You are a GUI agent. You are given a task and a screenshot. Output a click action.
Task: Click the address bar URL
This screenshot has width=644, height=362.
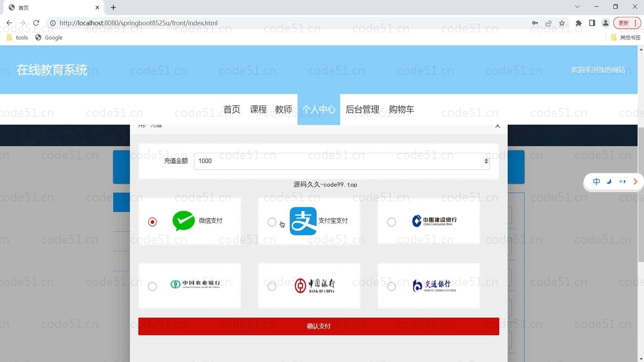pos(139,23)
